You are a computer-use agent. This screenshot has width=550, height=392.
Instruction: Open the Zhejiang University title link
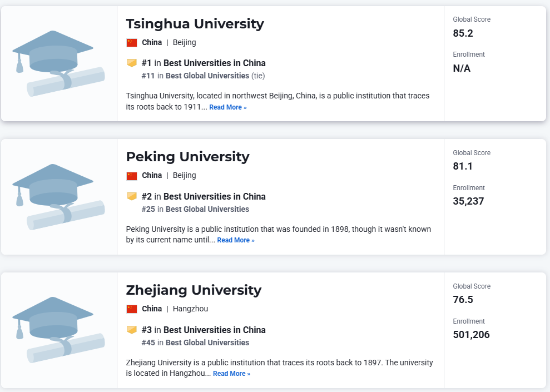(x=194, y=290)
